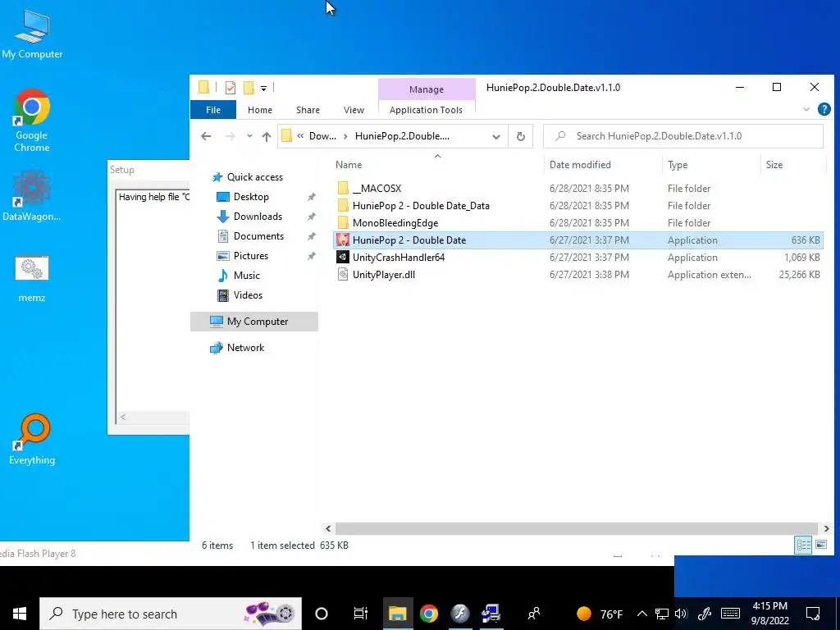Click the HuniePop.2.Double breadcrumb segment
This screenshot has height=630, width=840.
402,136
